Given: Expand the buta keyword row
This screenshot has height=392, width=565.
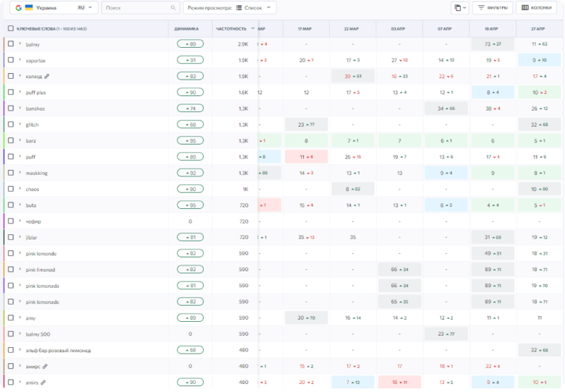Looking at the screenshot, I should [20, 205].
